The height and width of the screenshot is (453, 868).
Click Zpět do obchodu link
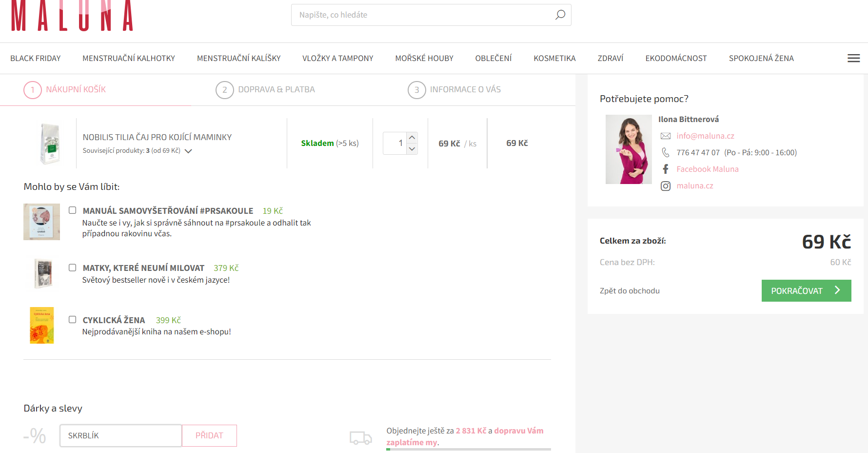pos(630,290)
